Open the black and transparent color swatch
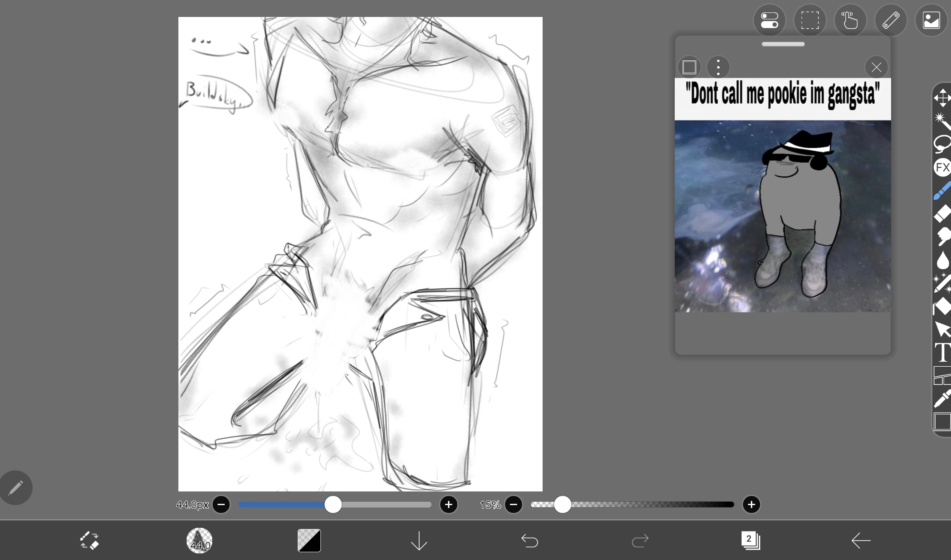This screenshot has width=951, height=560. (x=309, y=540)
